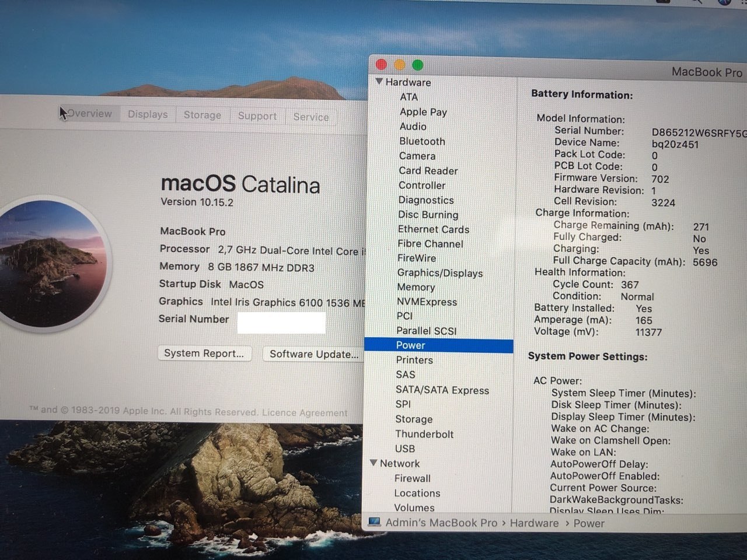Screen dimensions: 747x560
Task: Select Memory in the System Report sidebar
Action: pyautogui.click(x=416, y=287)
